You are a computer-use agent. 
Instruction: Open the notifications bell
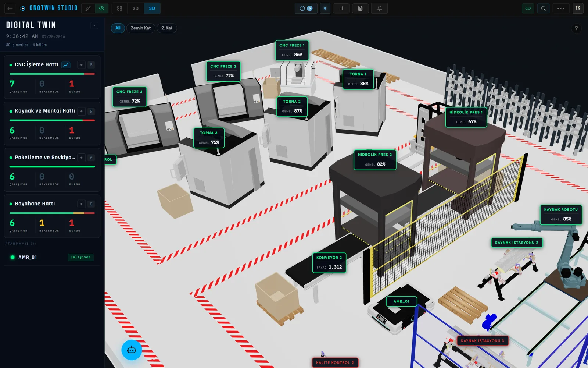(380, 8)
